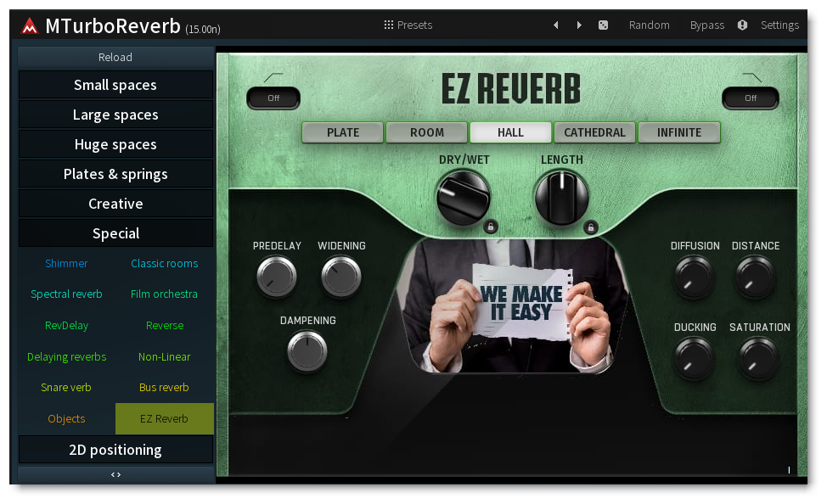This screenshot has height=504, width=827.
Task: Open the Presets grid browser
Action: click(x=389, y=25)
